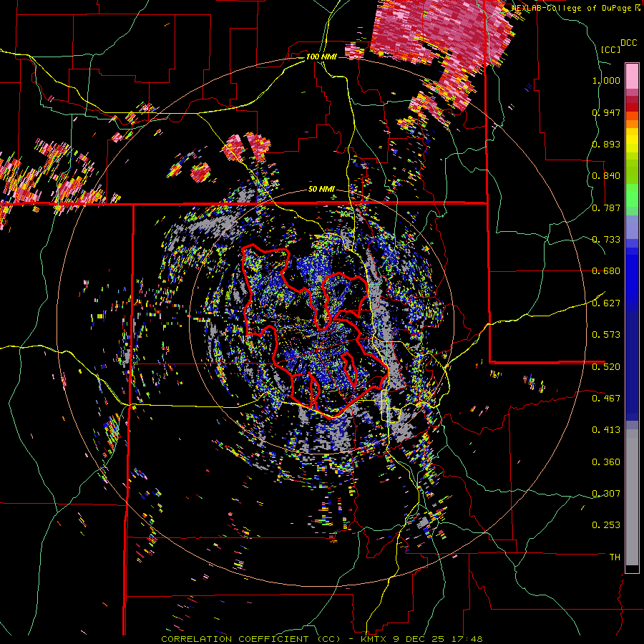Click the 0.253 legend value
This screenshot has width=644, height=644.
click(x=606, y=525)
